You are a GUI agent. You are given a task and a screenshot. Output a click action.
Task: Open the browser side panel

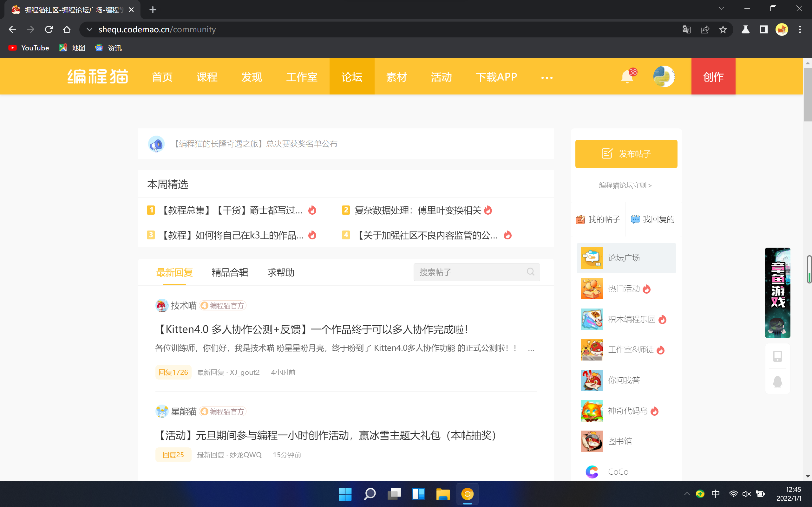(x=764, y=29)
